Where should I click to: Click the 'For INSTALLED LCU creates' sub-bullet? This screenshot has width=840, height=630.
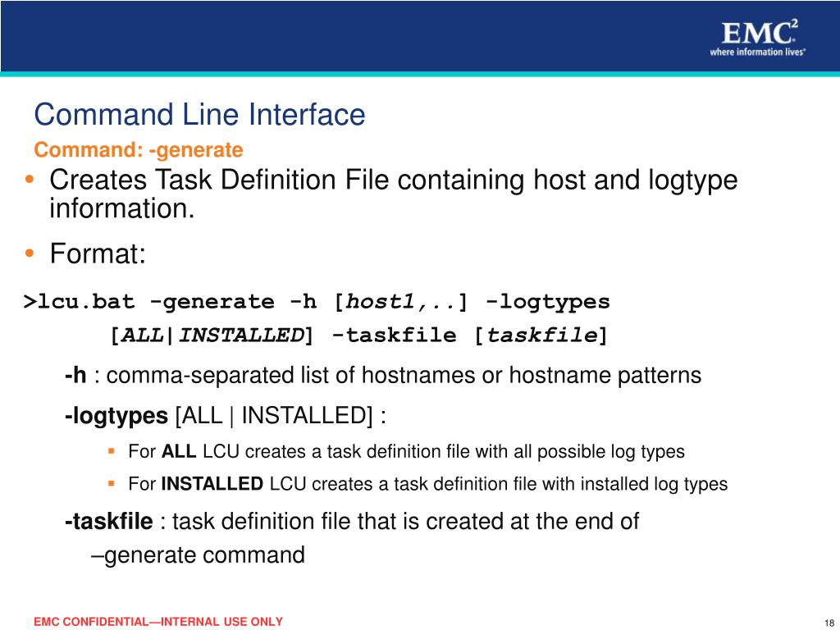[x=427, y=484]
